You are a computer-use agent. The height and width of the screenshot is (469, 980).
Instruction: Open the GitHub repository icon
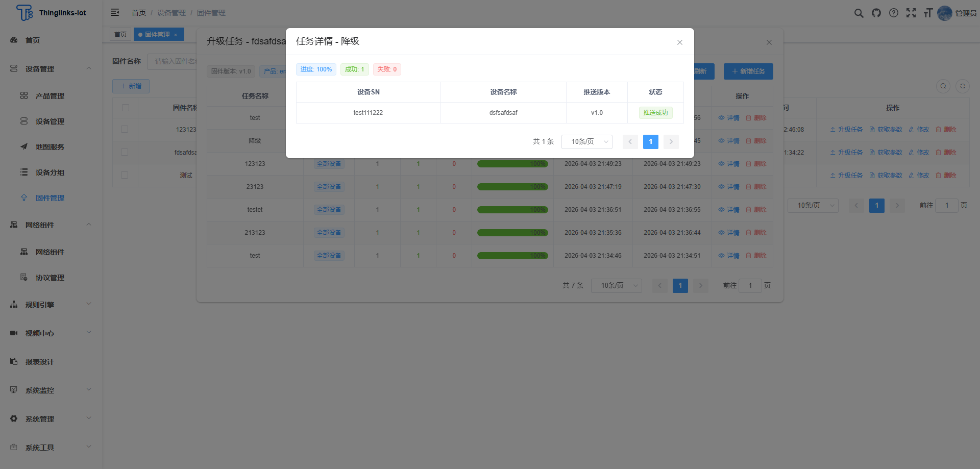pyautogui.click(x=876, y=13)
